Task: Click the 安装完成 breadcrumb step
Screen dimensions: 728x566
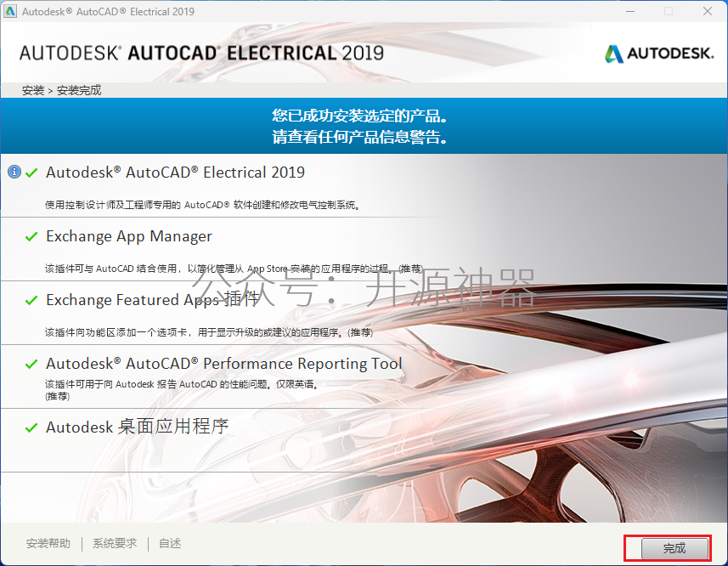Action: click(x=79, y=91)
